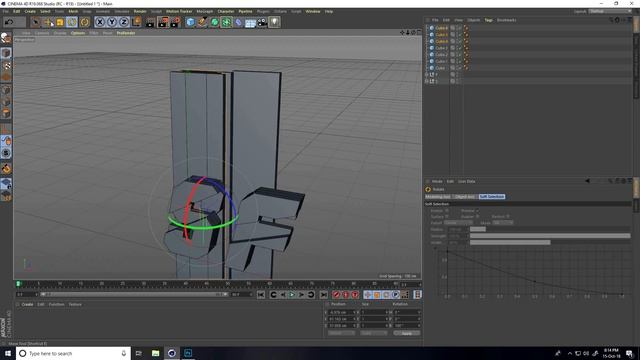Toggle the X axis lock
Image resolution: width=640 pixels, height=360 pixels.
100,22
